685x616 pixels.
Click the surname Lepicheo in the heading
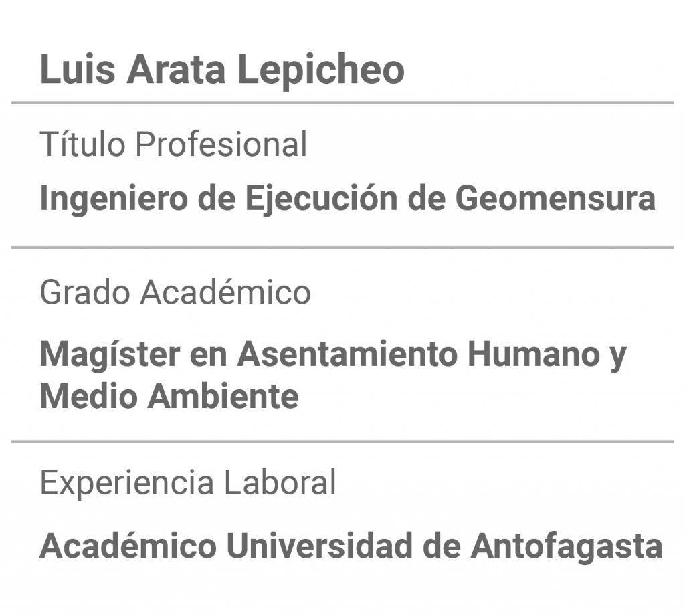tap(321, 70)
